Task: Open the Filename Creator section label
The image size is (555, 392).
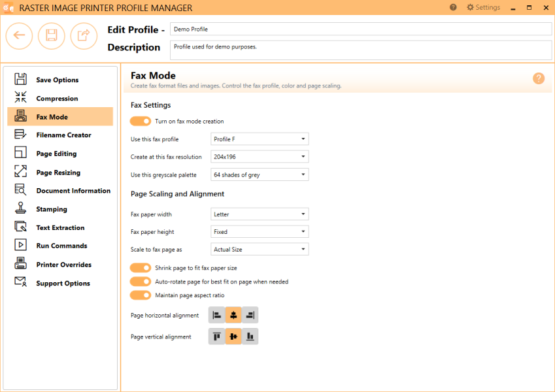Action: [x=63, y=135]
